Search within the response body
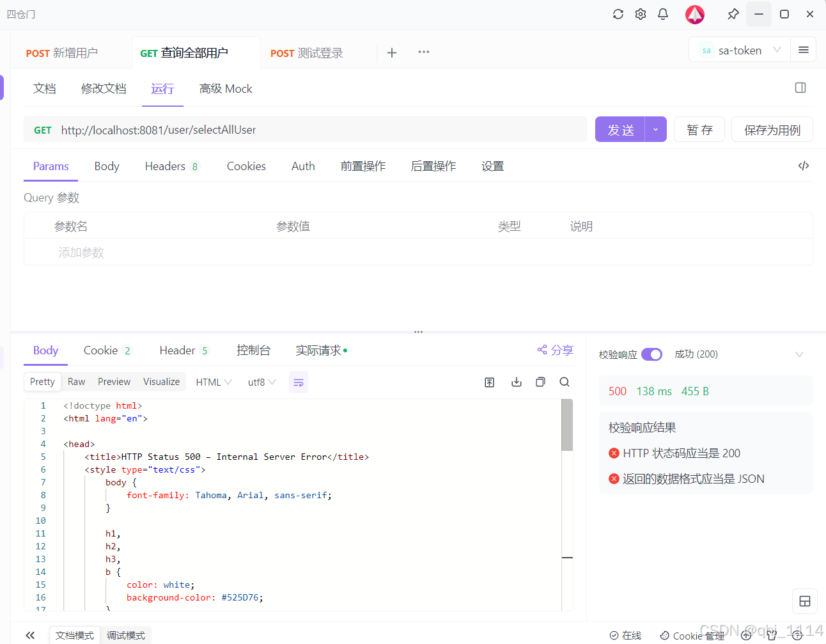The height and width of the screenshot is (644, 826). click(565, 382)
